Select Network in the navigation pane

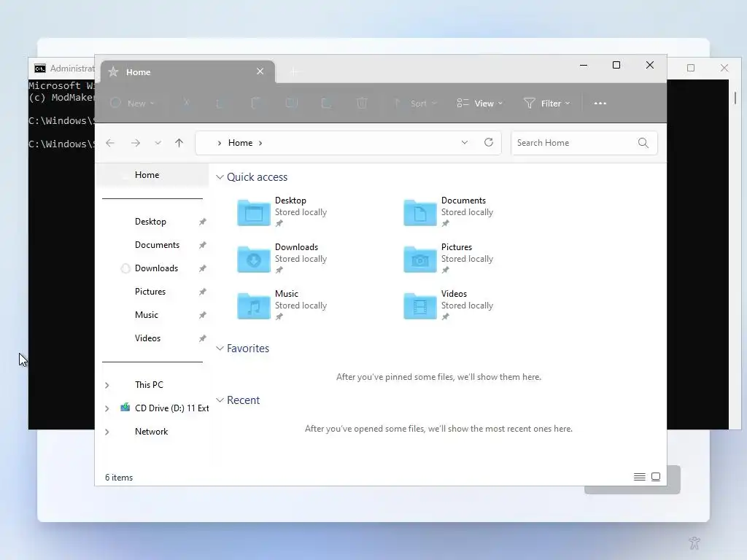coord(152,432)
